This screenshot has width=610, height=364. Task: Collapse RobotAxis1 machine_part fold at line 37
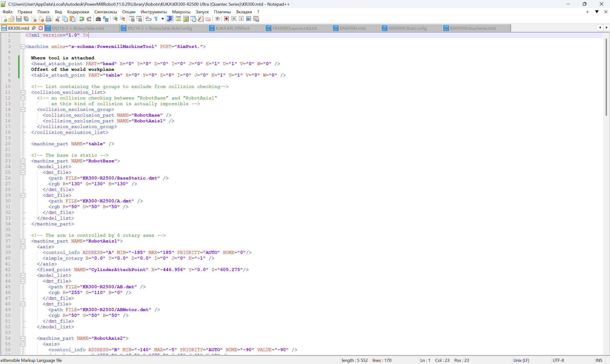pyautogui.click(x=23, y=241)
